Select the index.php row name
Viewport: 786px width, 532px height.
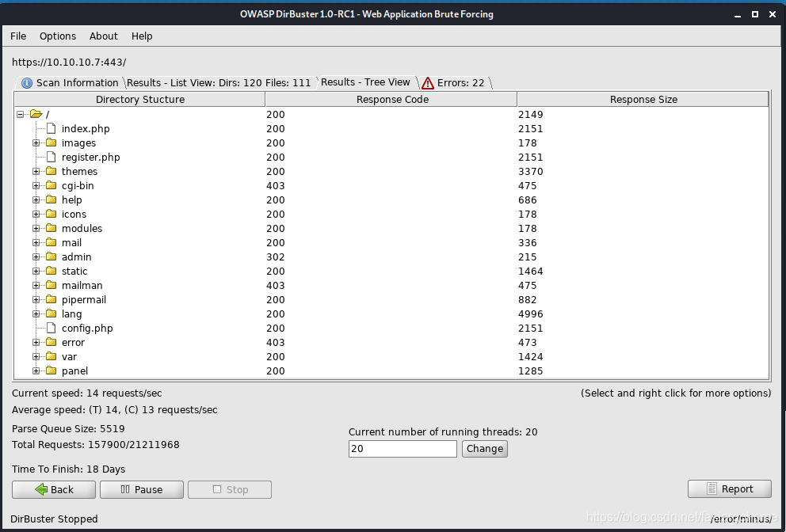click(86, 129)
